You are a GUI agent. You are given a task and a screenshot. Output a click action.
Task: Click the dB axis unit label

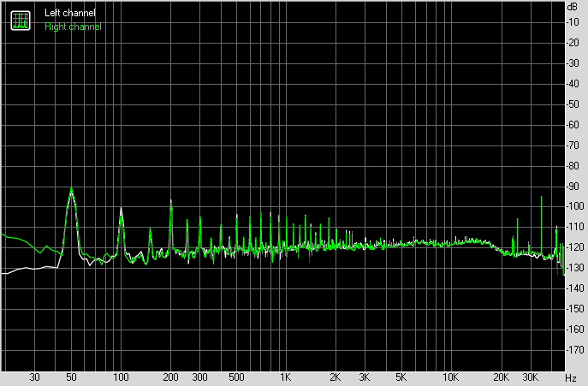click(573, 6)
